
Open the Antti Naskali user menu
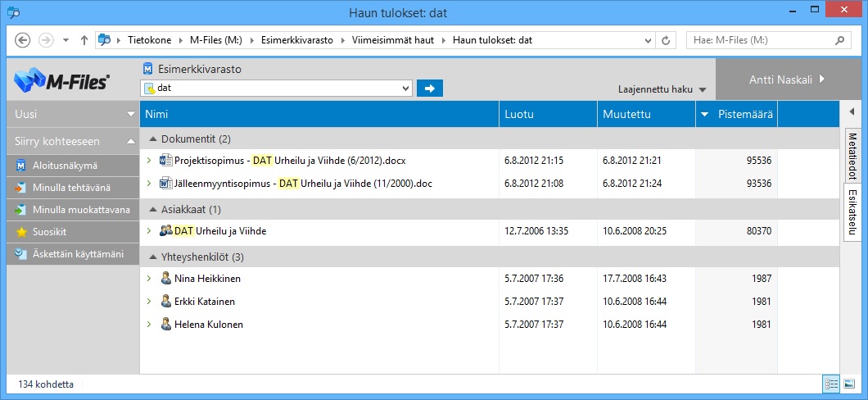click(787, 80)
